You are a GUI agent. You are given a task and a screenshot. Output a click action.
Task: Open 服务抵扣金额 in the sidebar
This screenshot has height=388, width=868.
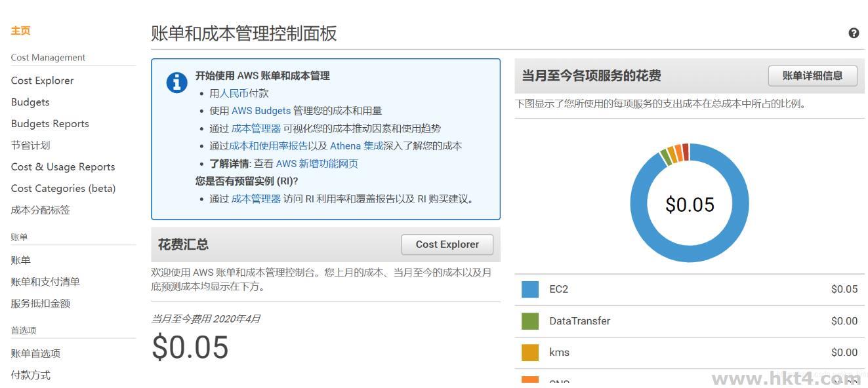point(40,303)
